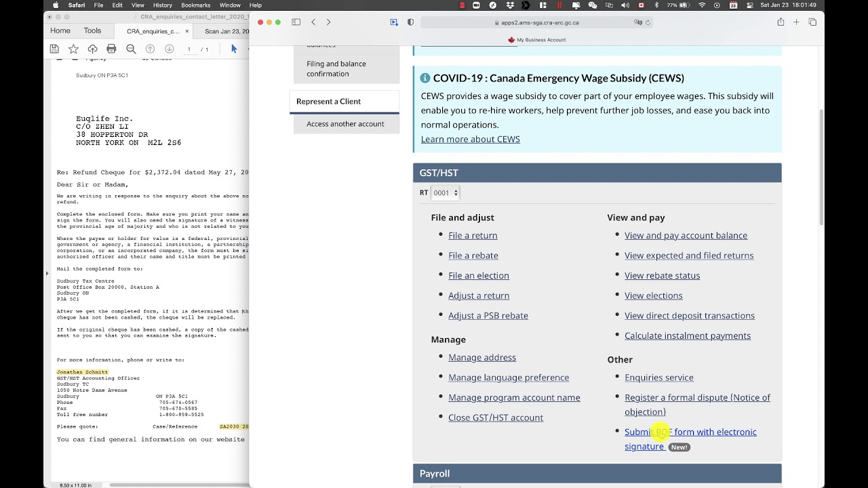Click Register a formal dispute link
868x488 pixels.
pyautogui.click(x=697, y=405)
